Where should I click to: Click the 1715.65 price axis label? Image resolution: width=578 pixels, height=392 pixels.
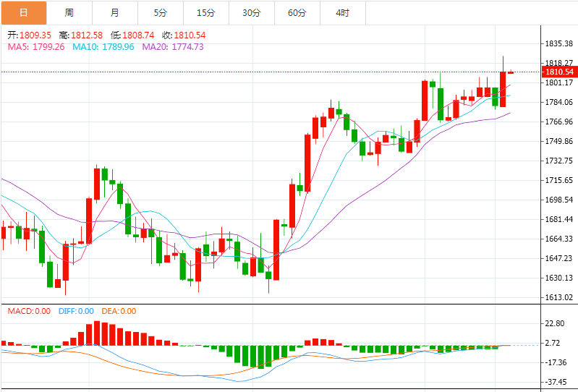pyautogui.click(x=559, y=180)
